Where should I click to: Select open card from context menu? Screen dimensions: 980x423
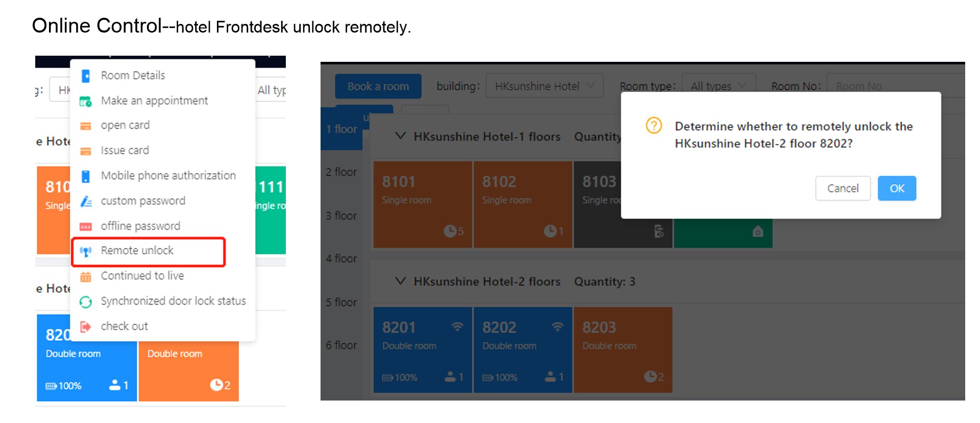coord(125,125)
